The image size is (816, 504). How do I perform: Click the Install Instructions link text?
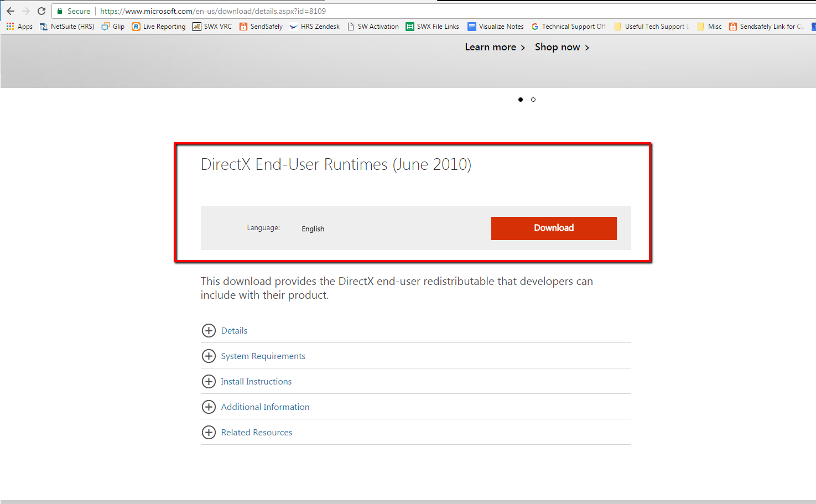click(256, 381)
